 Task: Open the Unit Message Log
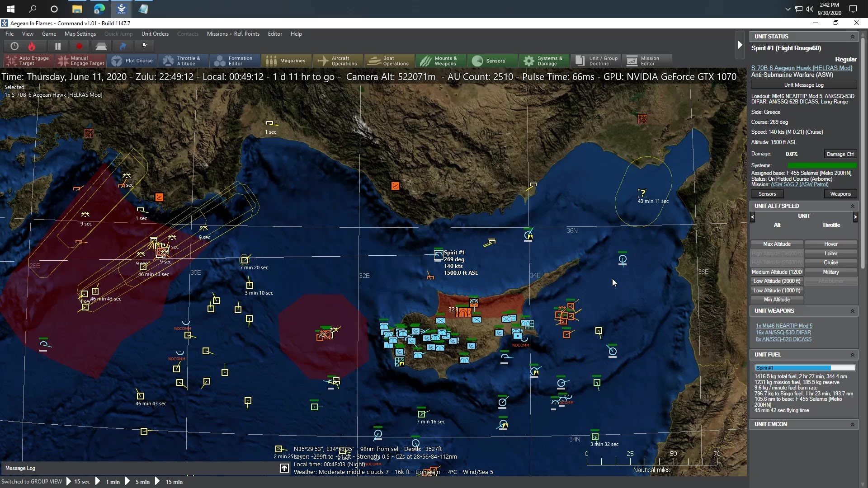pyautogui.click(x=804, y=85)
